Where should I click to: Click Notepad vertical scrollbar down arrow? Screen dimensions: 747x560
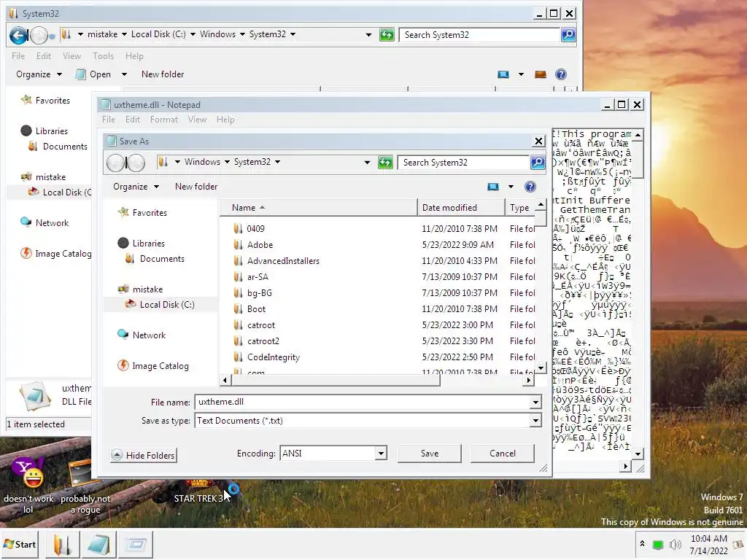click(x=638, y=454)
